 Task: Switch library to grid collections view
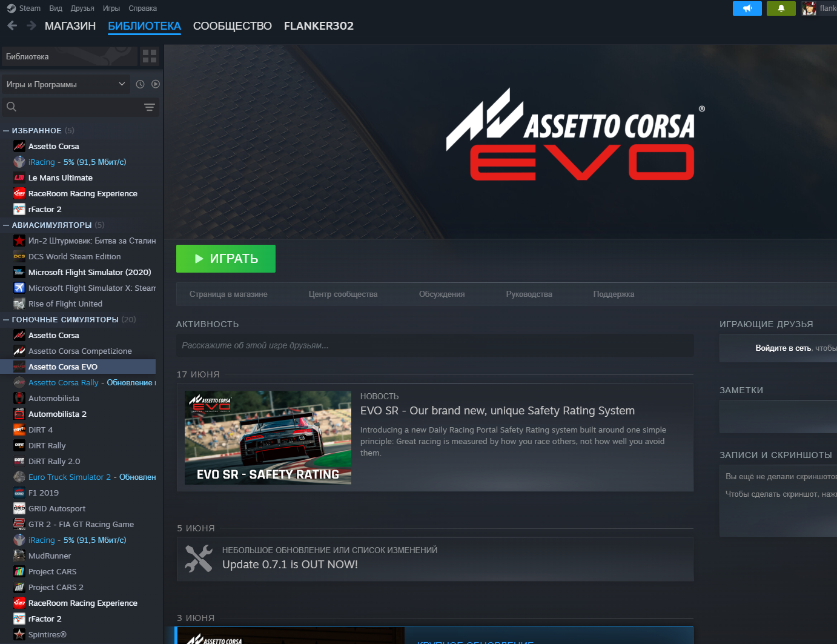(150, 56)
